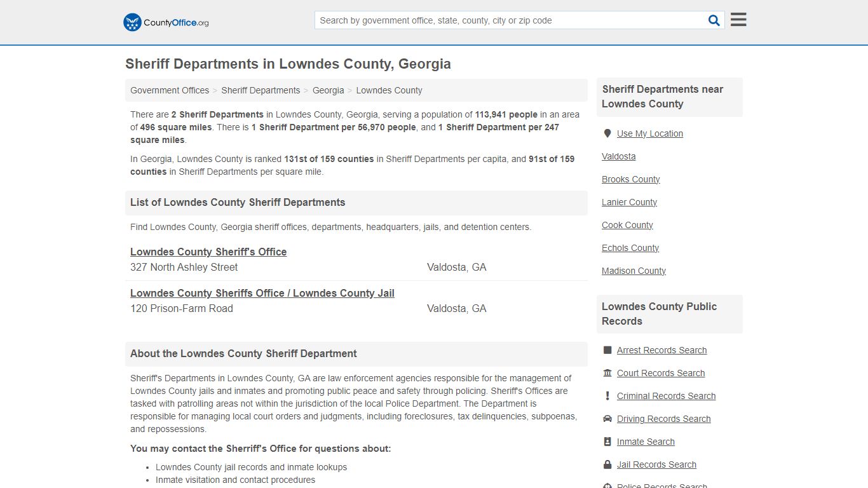Image resolution: width=868 pixels, height=488 pixels.
Task: Click the Court Records courthouse icon
Action: 607,373
